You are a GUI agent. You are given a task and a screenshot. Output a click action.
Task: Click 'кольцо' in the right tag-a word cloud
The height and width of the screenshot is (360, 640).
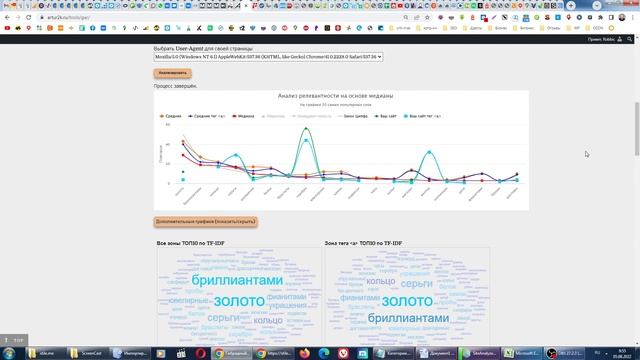pyautogui.click(x=380, y=281)
